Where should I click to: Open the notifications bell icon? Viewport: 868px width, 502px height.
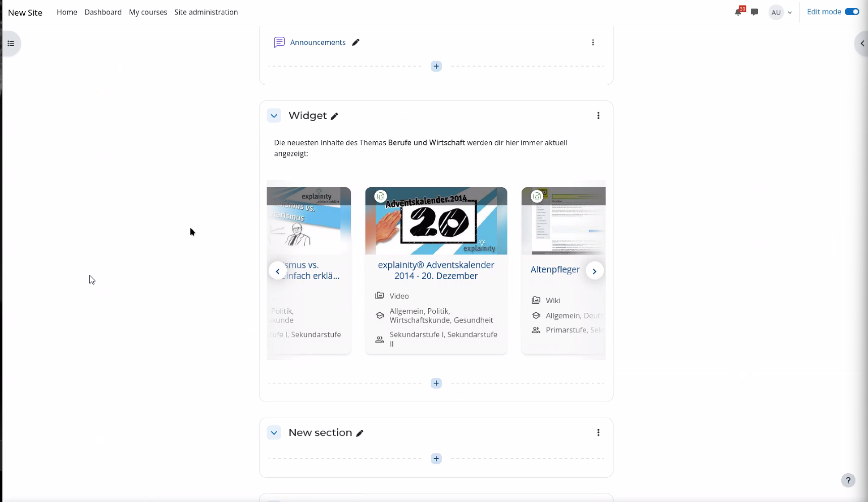point(738,12)
